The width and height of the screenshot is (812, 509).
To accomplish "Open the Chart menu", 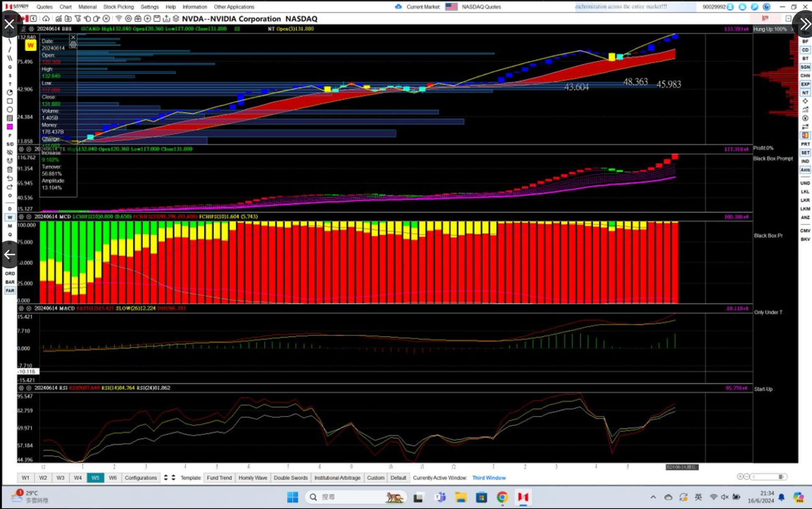I will click(x=66, y=7).
